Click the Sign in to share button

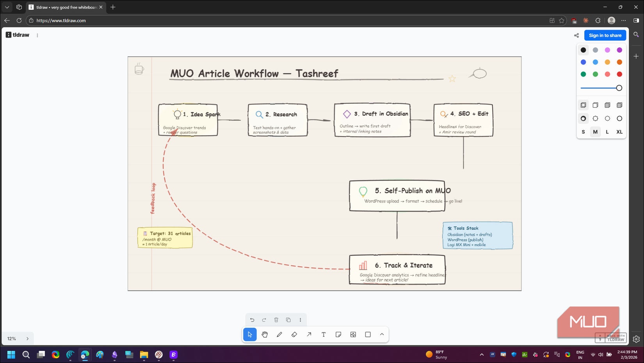(605, 35)
